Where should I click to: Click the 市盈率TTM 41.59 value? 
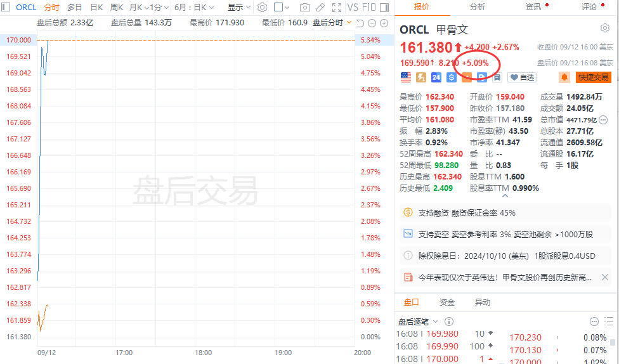pos(522,119)
